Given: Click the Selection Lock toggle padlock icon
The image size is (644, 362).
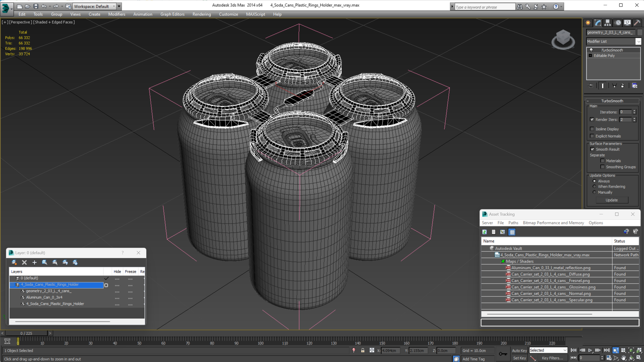Looking at the screenshot, I should [x=363, y=350].
